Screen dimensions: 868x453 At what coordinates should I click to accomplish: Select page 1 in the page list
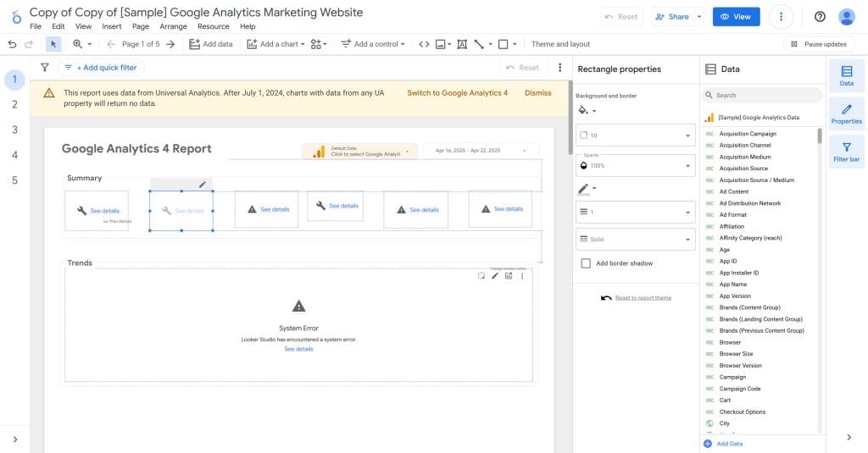15,80
